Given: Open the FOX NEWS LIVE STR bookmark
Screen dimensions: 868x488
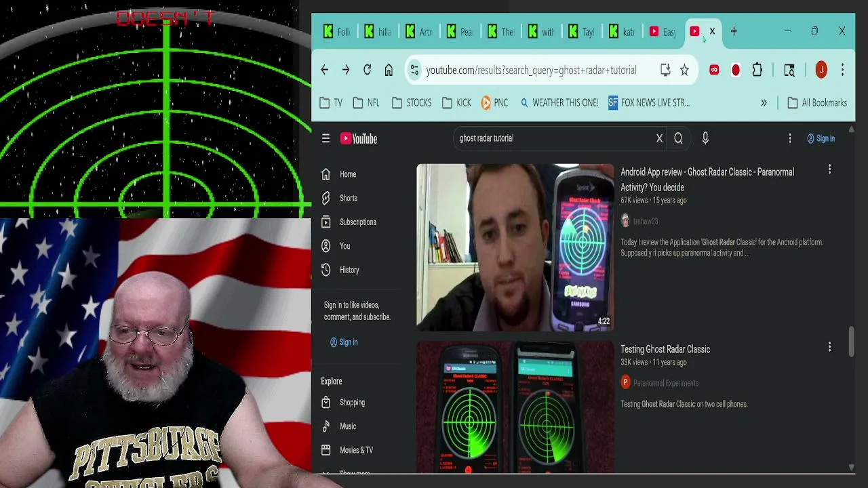Looking at the screenshot, I should pos(649,103).
